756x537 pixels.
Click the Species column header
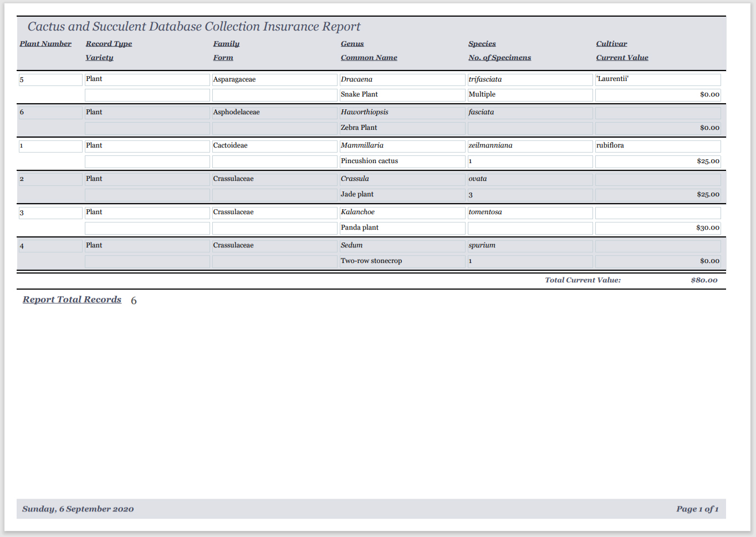[482, 44]
